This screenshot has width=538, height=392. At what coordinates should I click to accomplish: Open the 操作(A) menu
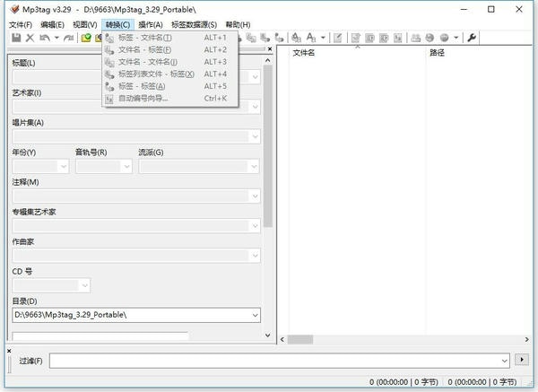pos(151,25)
